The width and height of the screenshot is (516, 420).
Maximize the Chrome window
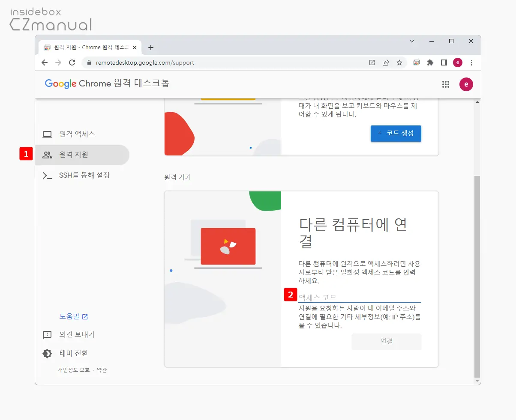point(451,41)
